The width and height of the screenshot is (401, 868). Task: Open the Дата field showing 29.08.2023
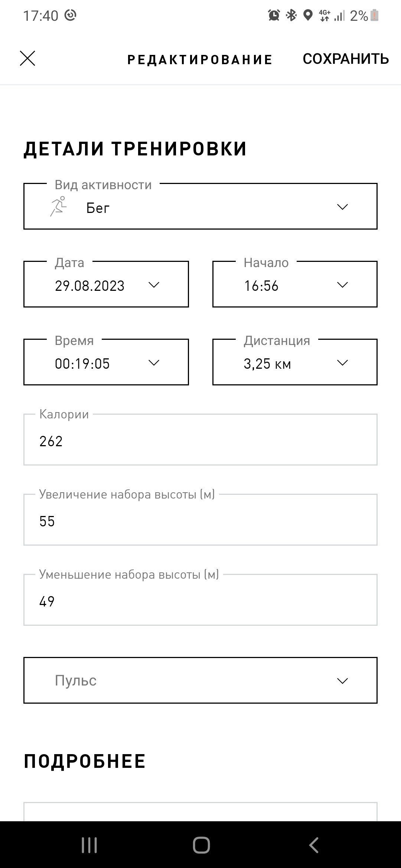click(x=106, y=284)
